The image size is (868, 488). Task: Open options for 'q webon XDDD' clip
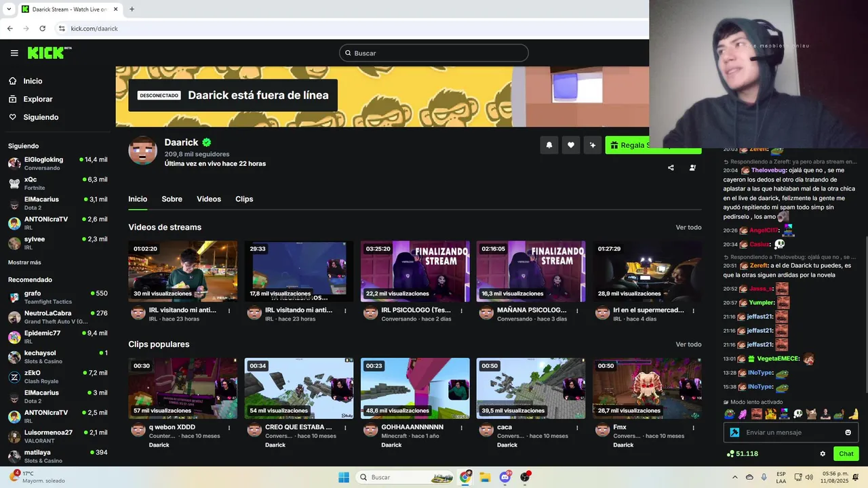tap(229, 428)
